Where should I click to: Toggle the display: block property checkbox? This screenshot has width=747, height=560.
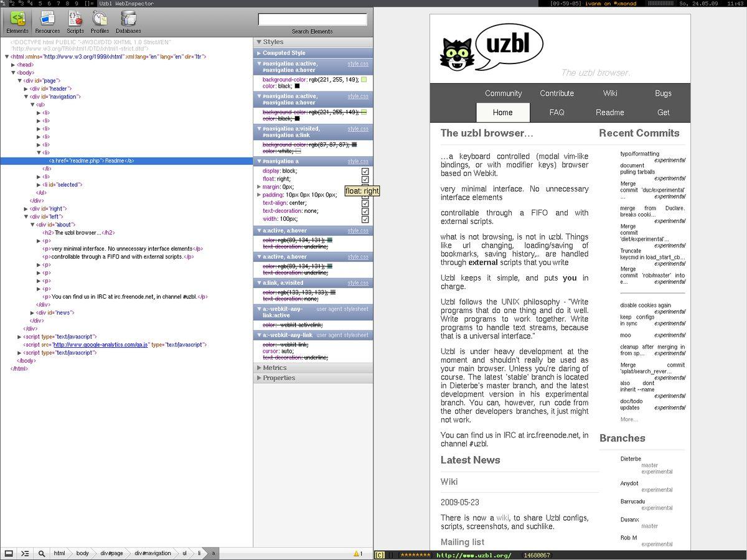point(365,171)
